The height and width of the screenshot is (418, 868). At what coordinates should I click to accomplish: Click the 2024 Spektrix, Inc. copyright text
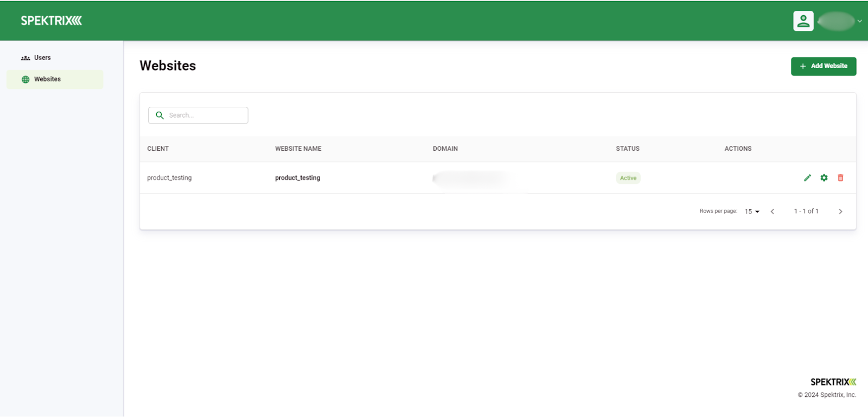pos(827,395)
